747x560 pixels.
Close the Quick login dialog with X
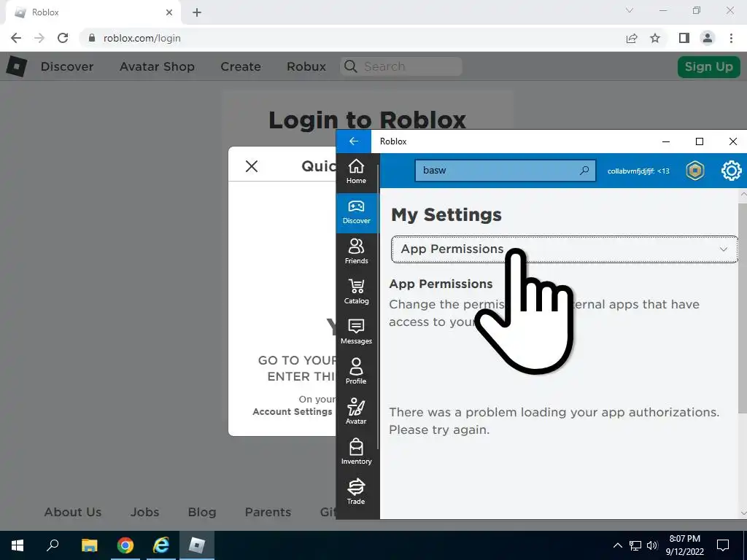252,166
